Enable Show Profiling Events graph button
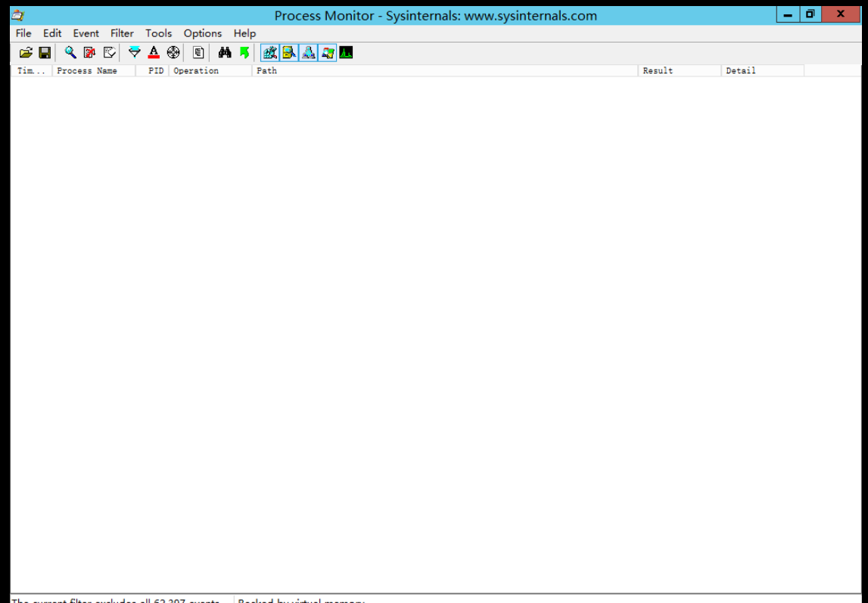This screenshot has height=603, width=868. coord(346,52)
